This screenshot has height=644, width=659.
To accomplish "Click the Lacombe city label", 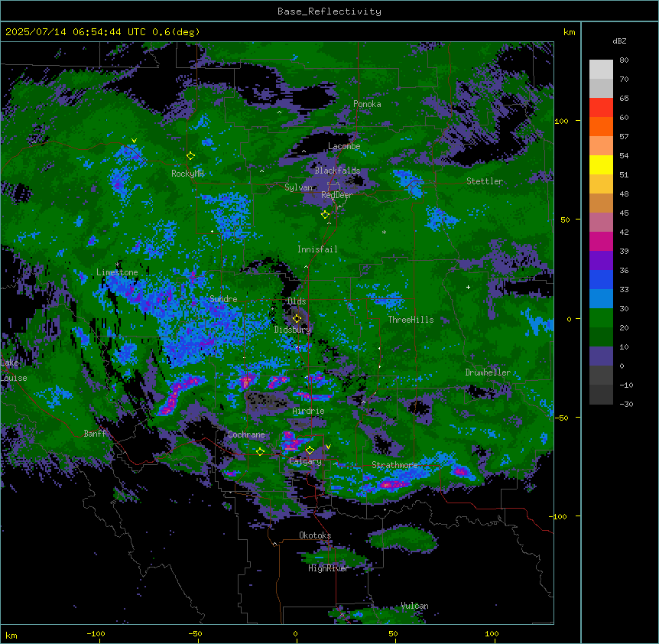I will (344, 146).
